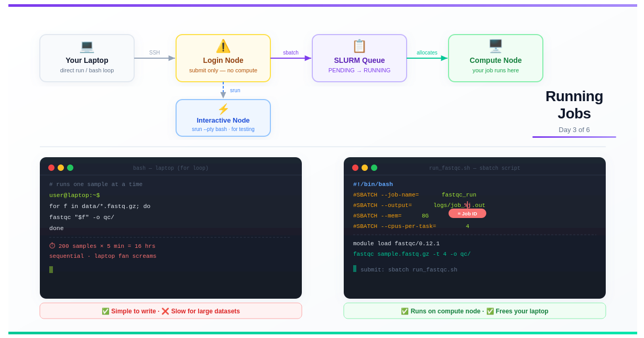Image resolution: width=644 pixels, height=338 pixels.
Task: Click the warning icon on Login Node
Action: 223,46
